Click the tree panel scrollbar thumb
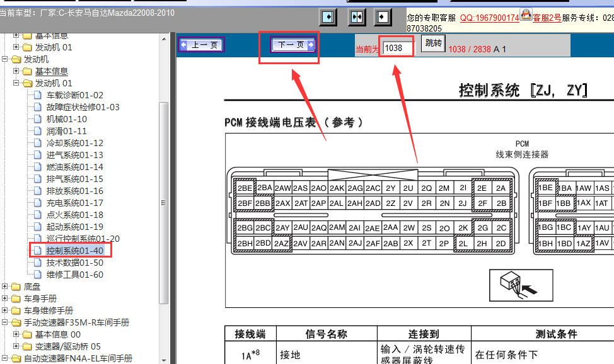 point(164,203)
